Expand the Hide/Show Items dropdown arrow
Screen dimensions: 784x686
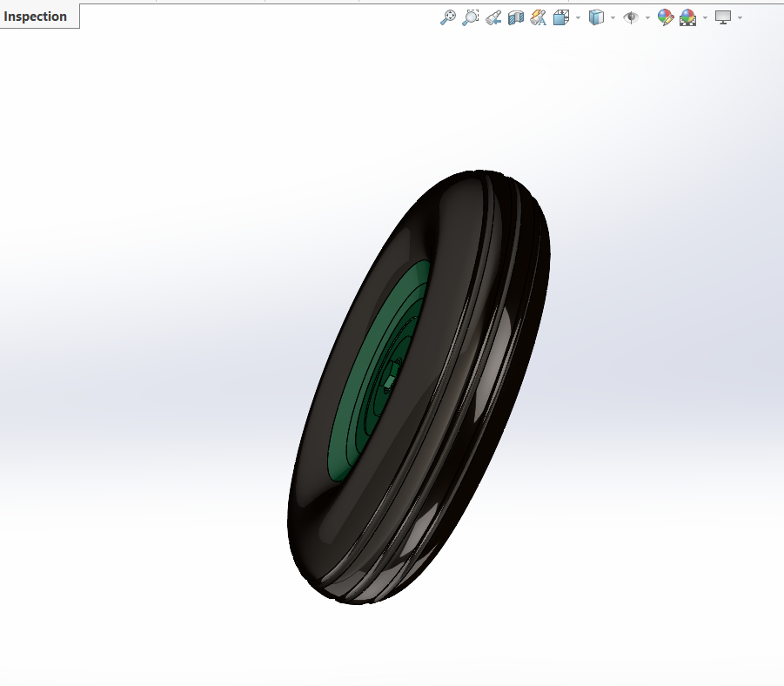pos(647,18)
